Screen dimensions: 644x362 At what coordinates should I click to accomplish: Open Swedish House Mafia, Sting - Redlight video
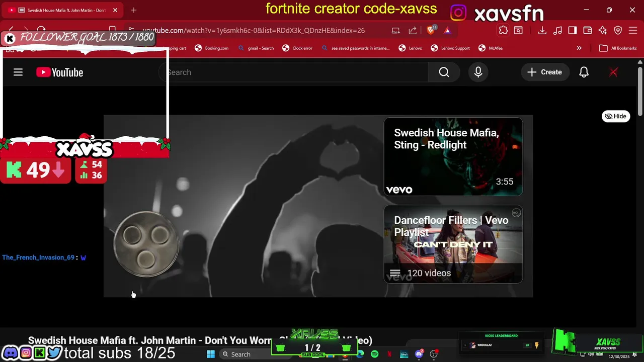[453, 156]
